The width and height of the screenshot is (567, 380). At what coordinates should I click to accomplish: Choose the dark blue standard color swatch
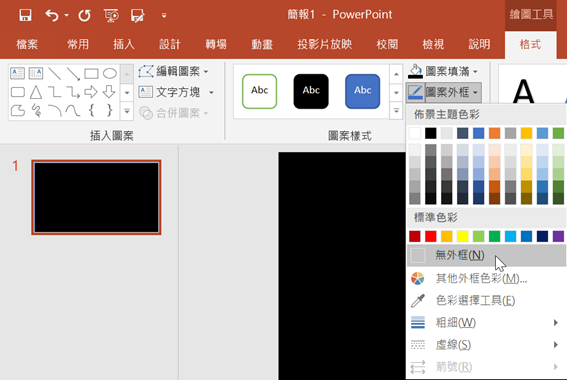click(542, 236)
